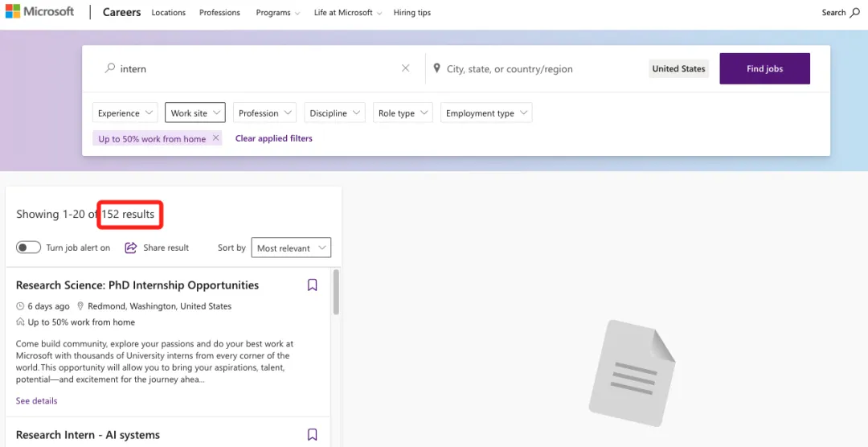Click the Share result icon

(x=131, y=248)
